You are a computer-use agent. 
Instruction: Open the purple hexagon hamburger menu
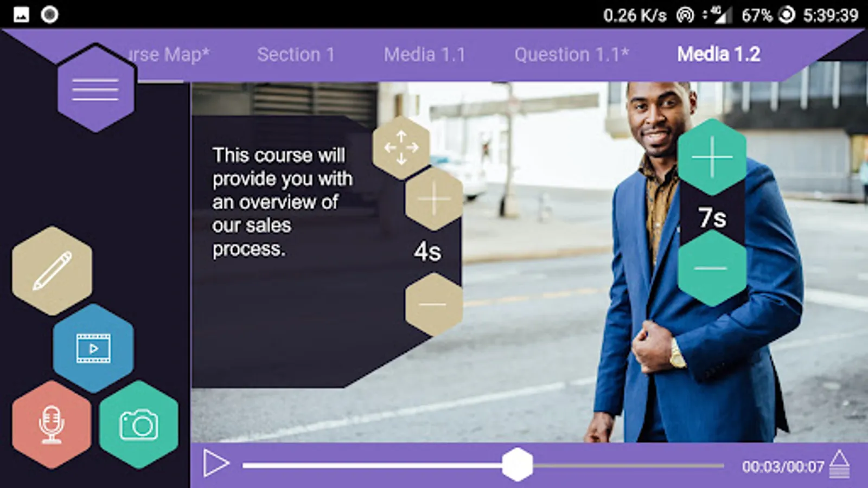pos(95,89)
